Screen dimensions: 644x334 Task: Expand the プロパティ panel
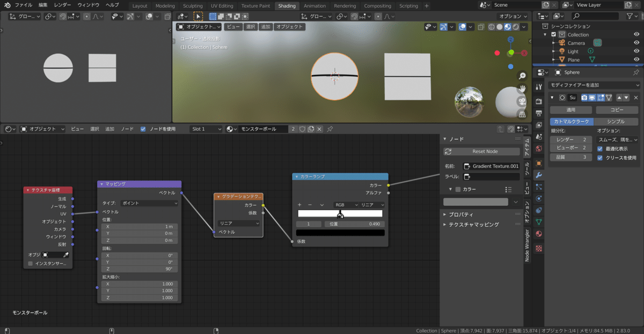click(x=461, y=214)
